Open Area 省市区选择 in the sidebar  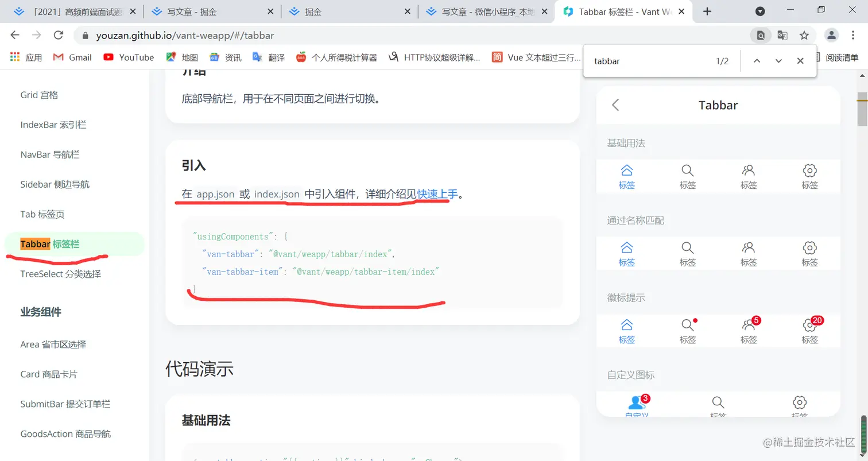click(53, 344)
